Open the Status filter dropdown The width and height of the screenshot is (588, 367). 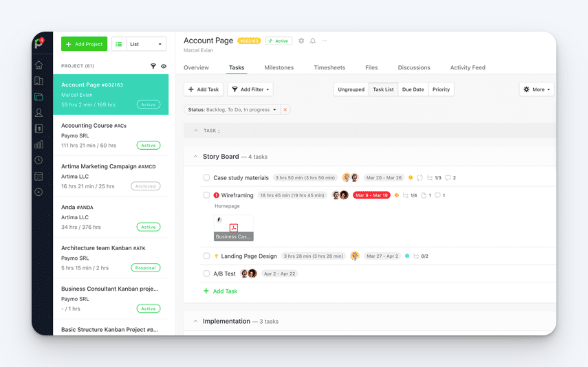(232, 110)
